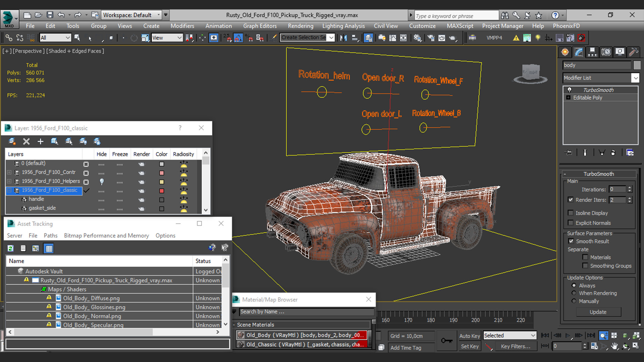Image resolution: width=644 pixels, height=362 pixels.
Task: Click the Key Filters button
Action: pos(516,347)
